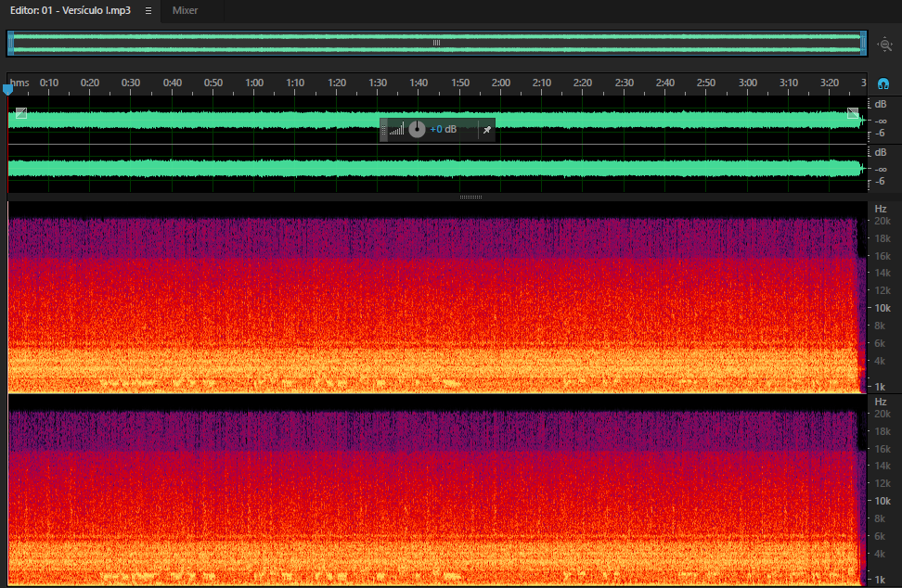This screenshot has height=588, width=902.
Task: Click the 1:00 mark on the time ruler
Action: [x=254, y=83]
